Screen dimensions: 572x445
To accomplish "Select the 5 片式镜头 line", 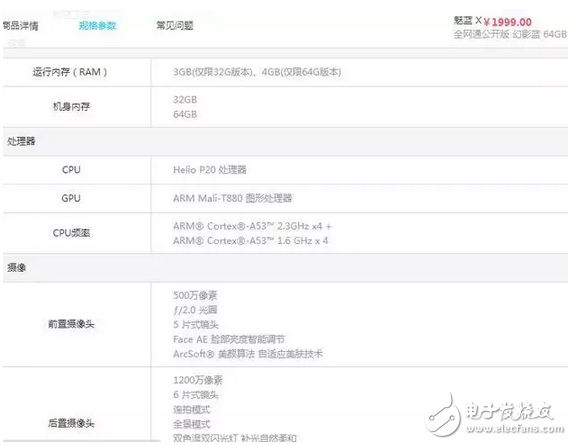I will (x=196, y=325).
